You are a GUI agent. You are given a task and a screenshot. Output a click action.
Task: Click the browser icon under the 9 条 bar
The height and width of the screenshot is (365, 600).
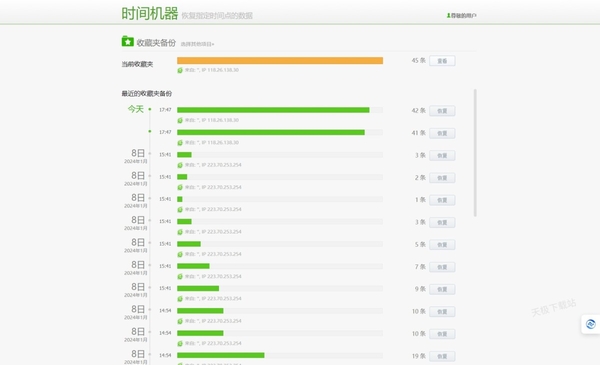tap(180, 299)
